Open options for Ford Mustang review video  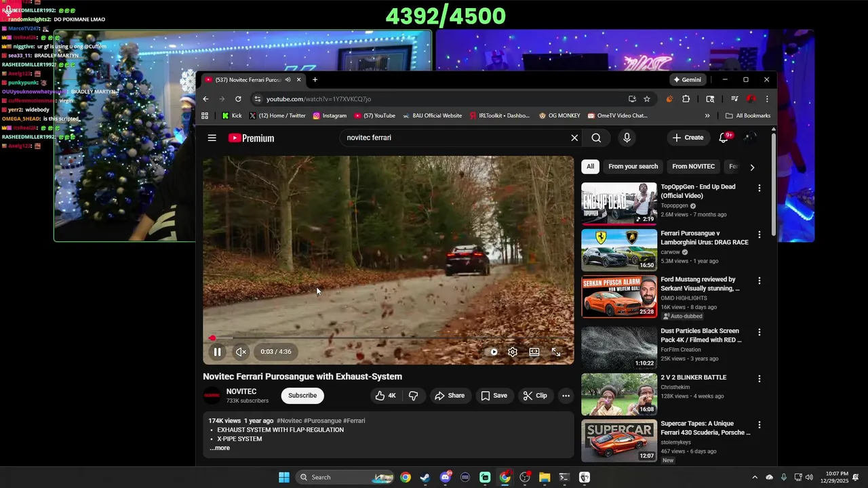pos(759,281)
